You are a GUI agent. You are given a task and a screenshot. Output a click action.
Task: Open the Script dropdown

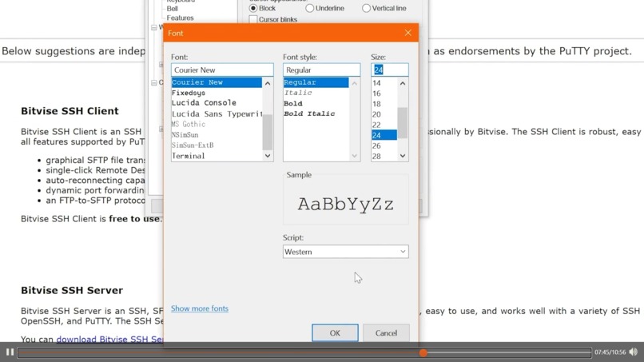pos(345,252)
